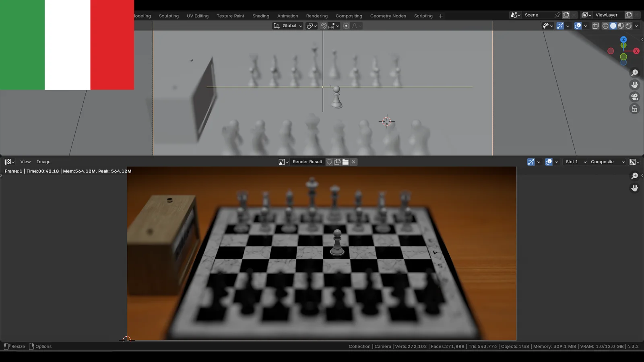Click the Render Result image name field

(x=308, y=162)
